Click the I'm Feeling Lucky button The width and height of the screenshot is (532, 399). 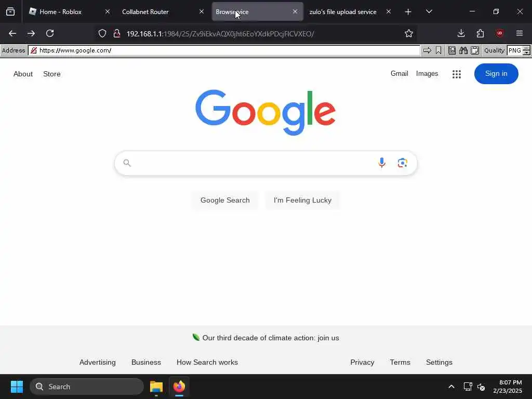click(x=302, y=200)
